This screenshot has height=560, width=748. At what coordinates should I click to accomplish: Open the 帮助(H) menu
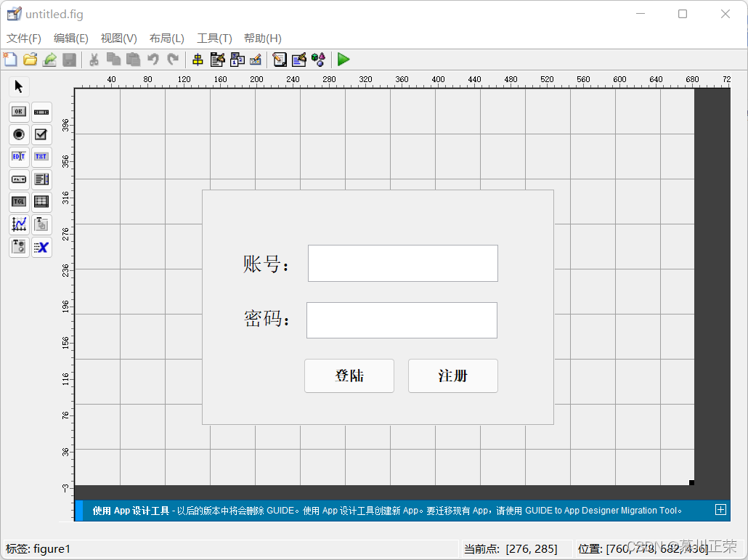click(263, 38)
